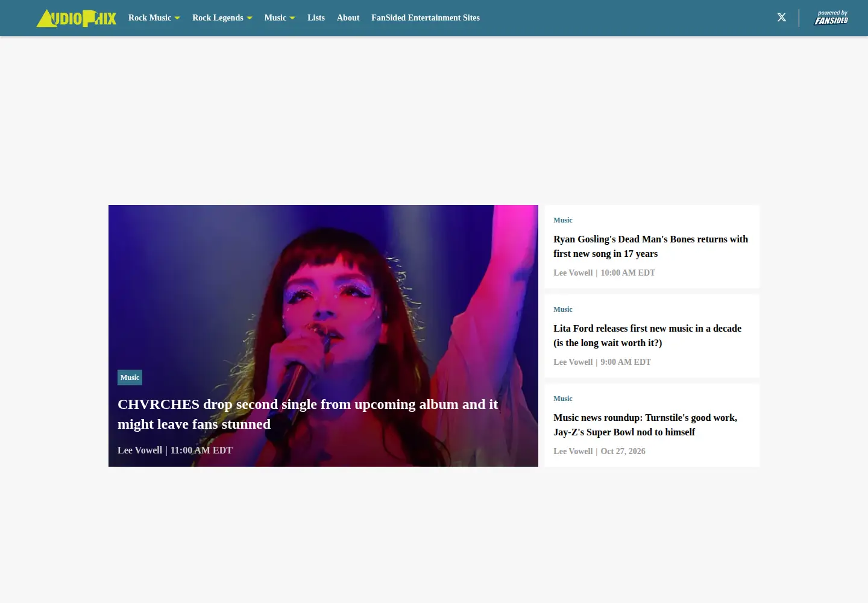868x603 pixels.
Task: Open the X (Twitter) social icon
Action: (x=782, y=17)
